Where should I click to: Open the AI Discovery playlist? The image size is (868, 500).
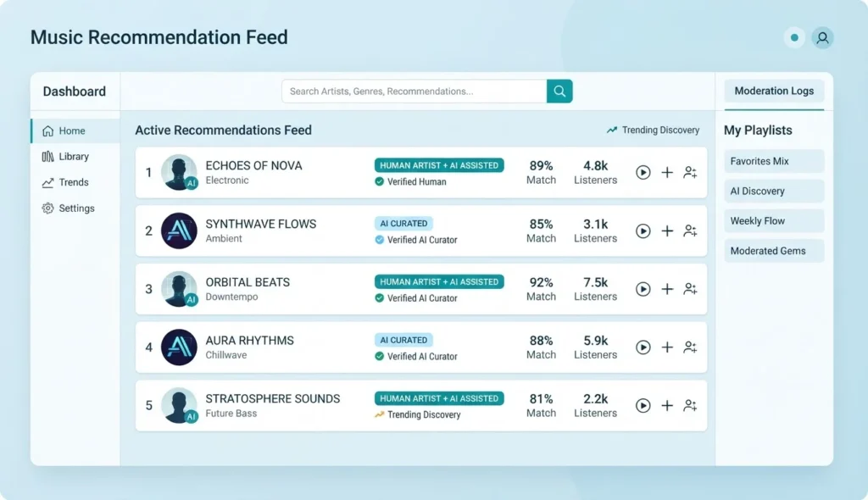pos(774,191)
